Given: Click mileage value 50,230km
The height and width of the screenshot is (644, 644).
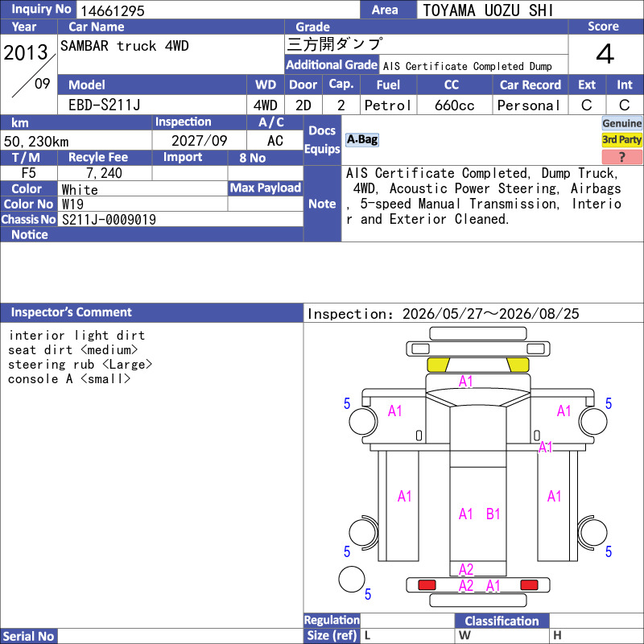Looking at the screenshot, I should [36, 142].
